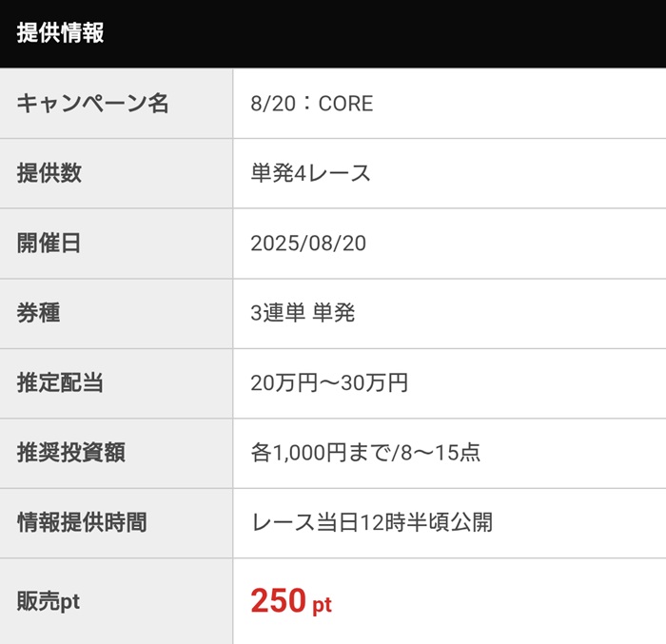Viewport: 666px width, 644px height.
Task: Click the 単発4レース value text
Action: tap(310, 173)
